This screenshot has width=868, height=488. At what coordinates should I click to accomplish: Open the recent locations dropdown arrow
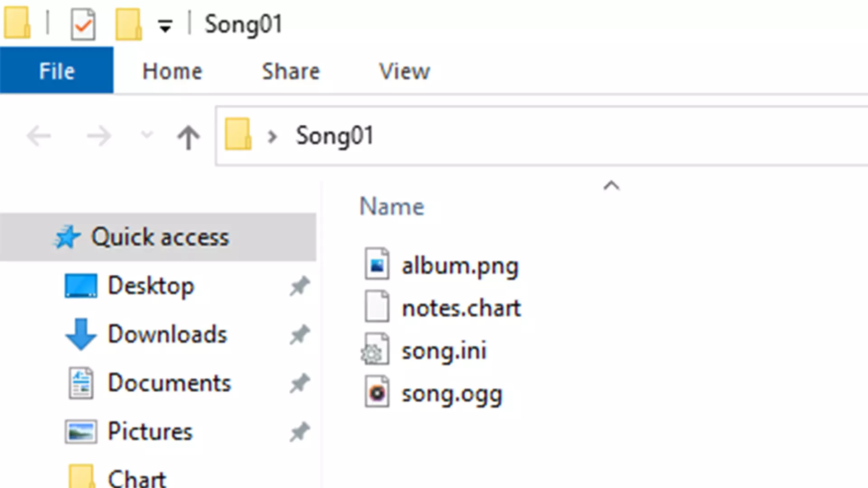(147, 135)
